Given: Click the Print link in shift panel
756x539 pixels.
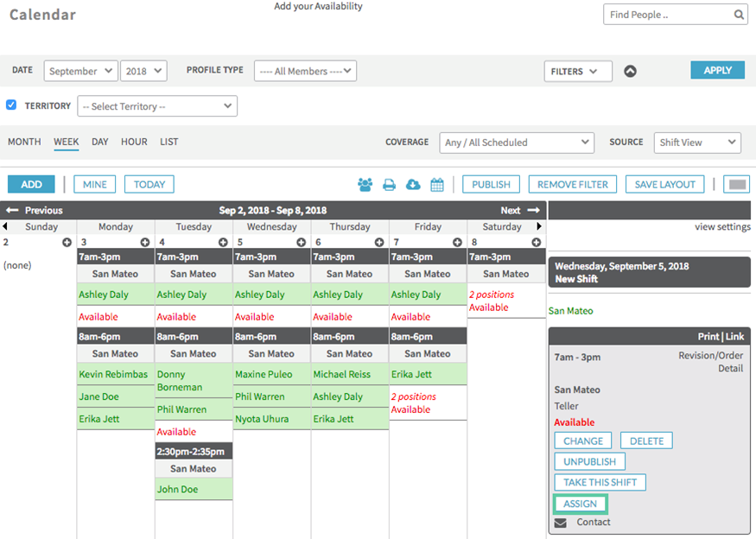Looking at the screenshot, I should [x=708, y=337].
